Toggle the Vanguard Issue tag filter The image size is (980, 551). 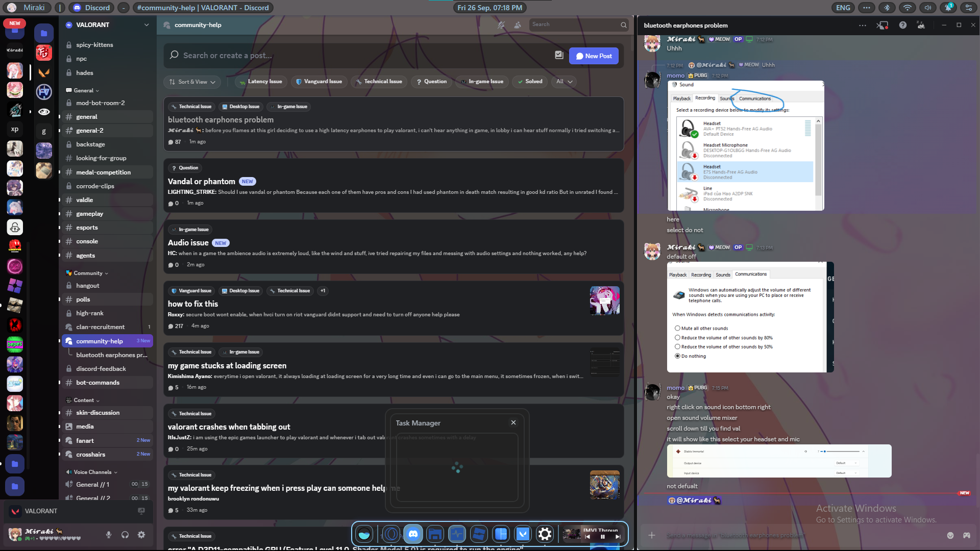(x=319, y=82)
